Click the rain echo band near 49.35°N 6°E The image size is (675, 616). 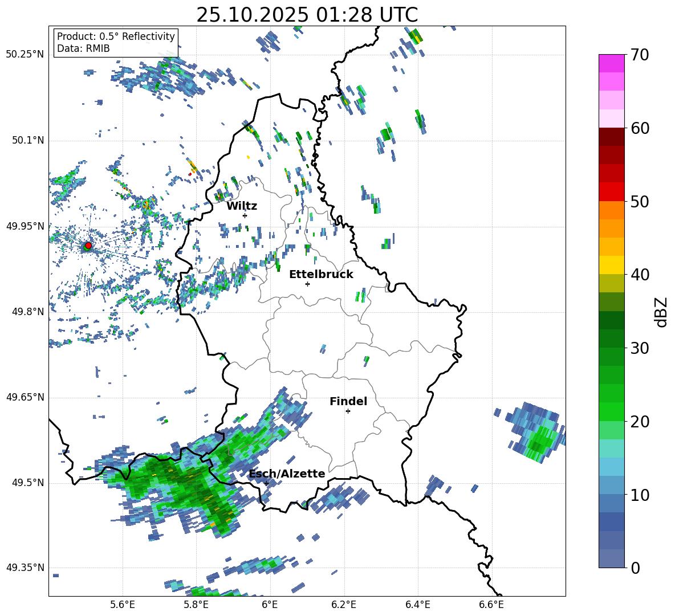(258, 565)
